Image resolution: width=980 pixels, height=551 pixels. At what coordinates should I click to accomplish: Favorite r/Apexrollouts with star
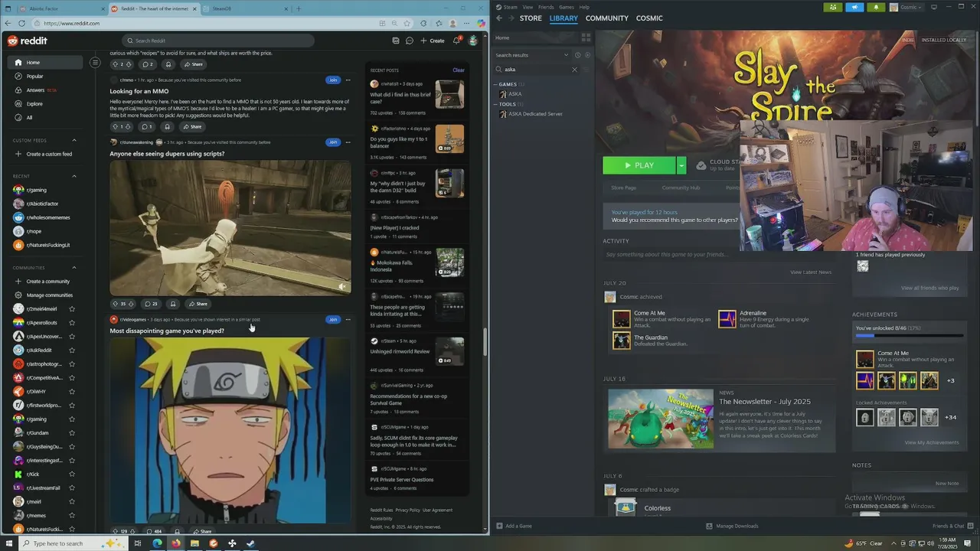[72, 323]
